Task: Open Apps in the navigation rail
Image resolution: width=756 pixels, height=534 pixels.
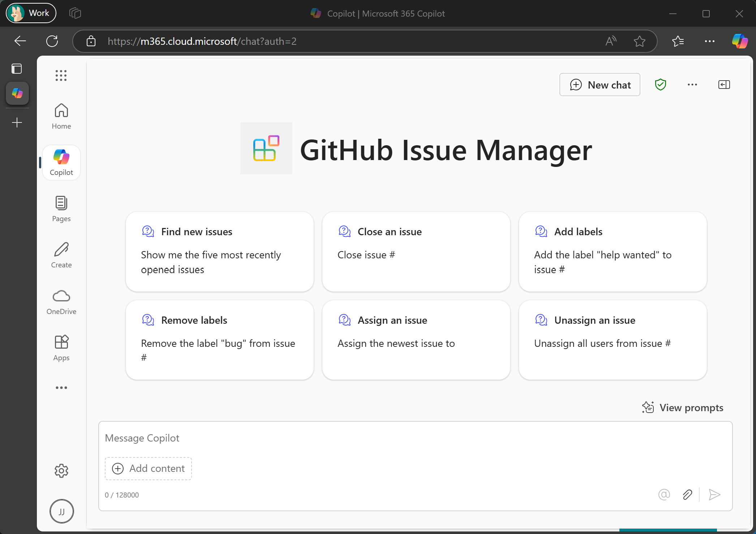Action: [x=61, y=348]
